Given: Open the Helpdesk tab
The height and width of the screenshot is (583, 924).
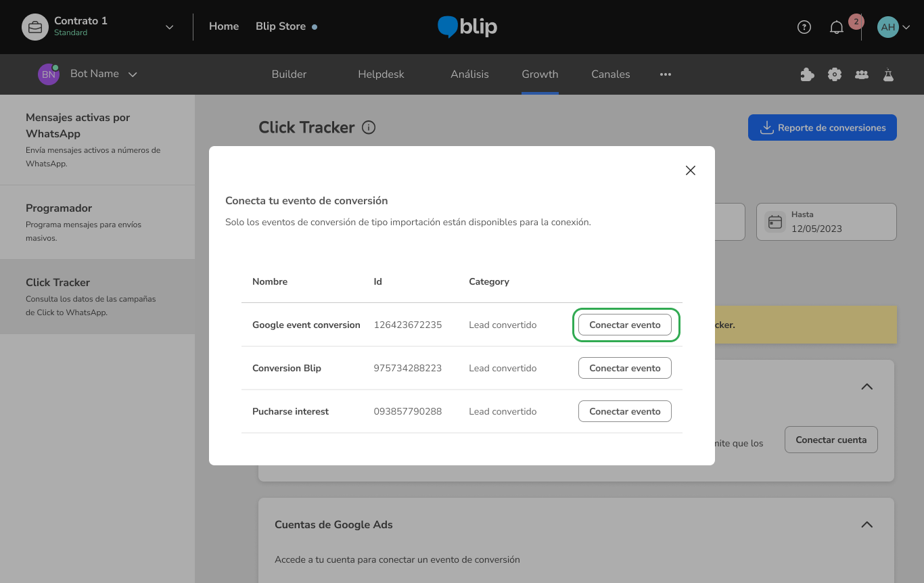Looking at the screenshot, I should [x=381, y=74].
